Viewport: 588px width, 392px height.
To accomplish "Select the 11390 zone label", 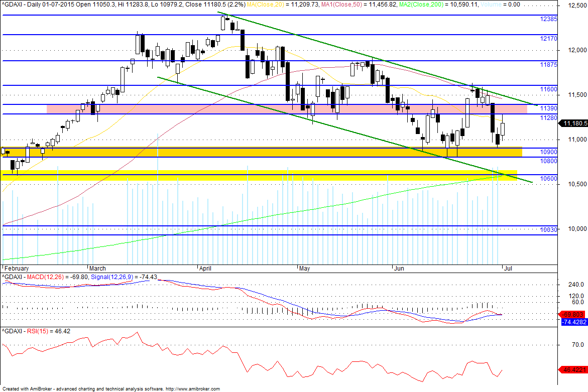I will point(548,108).
